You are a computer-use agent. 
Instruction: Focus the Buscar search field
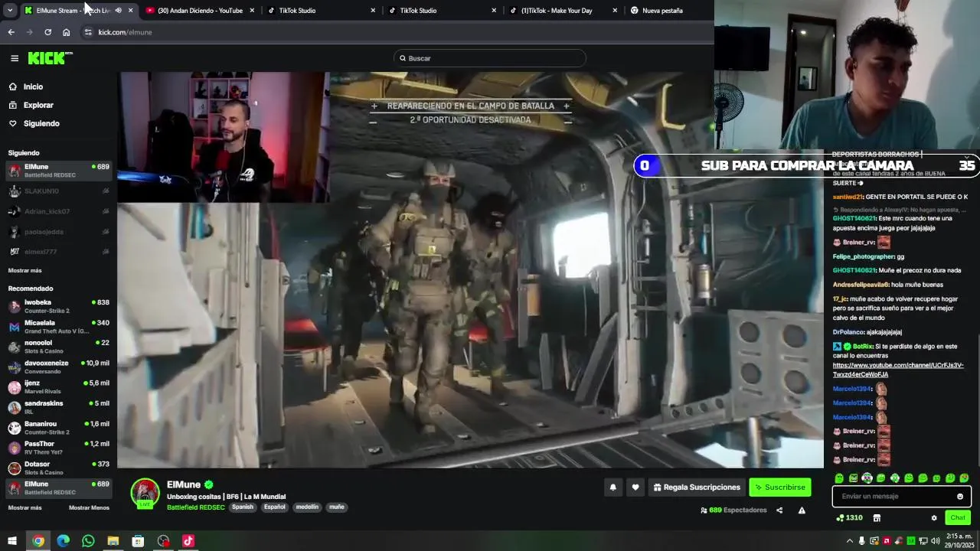tap(490, 58)
